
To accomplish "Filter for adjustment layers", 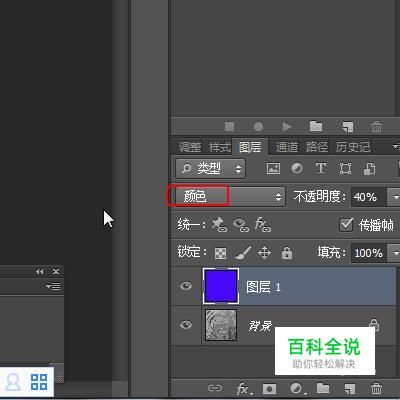I will click(x=297, y=168).
